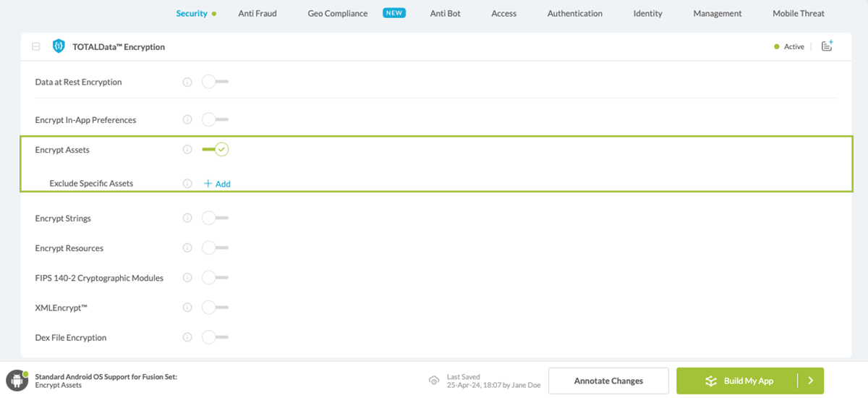This screenshot has height=398, width=868.
Task: Open the Geo Compliance tab
Action: [x=338, y=13]
